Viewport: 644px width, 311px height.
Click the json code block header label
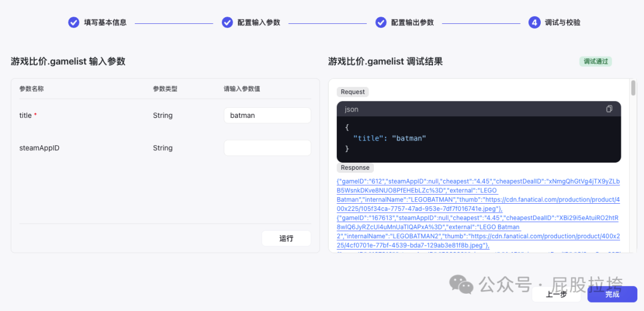[x=351, y=110]
